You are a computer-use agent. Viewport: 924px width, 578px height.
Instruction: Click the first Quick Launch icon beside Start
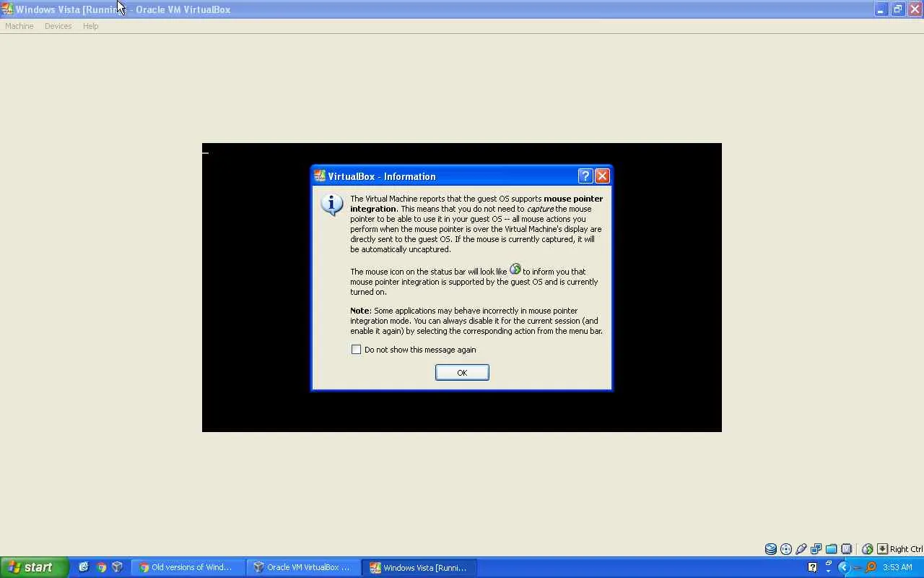(84, 567)
